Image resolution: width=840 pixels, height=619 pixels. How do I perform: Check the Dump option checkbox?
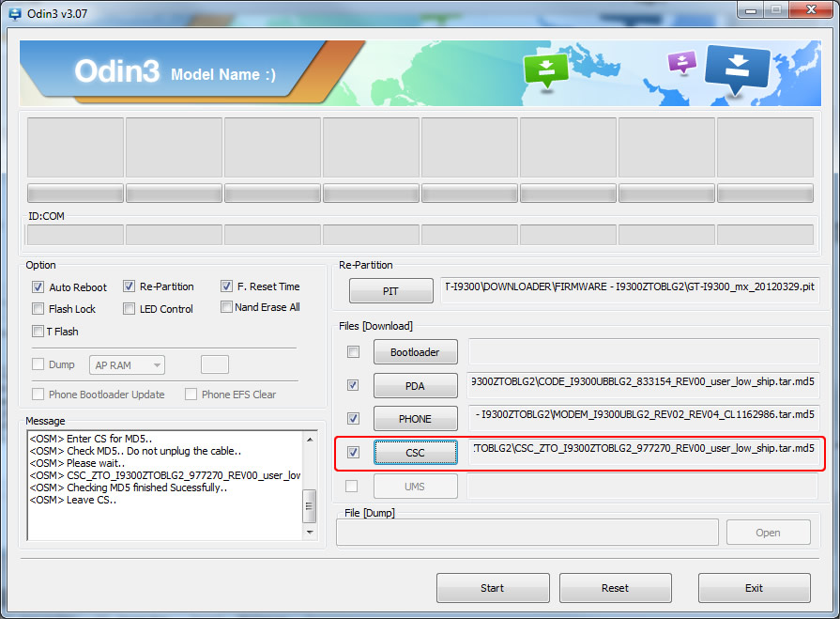[x=38, y=364]
